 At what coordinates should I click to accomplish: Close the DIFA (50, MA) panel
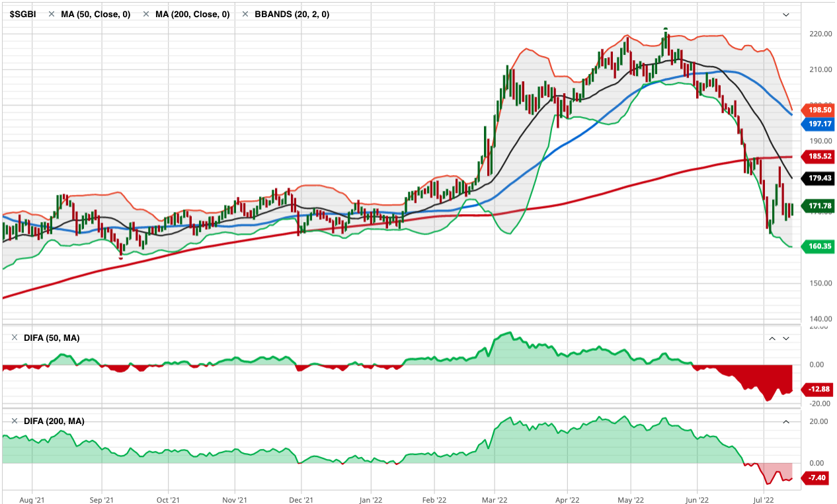tap(15, 338)
